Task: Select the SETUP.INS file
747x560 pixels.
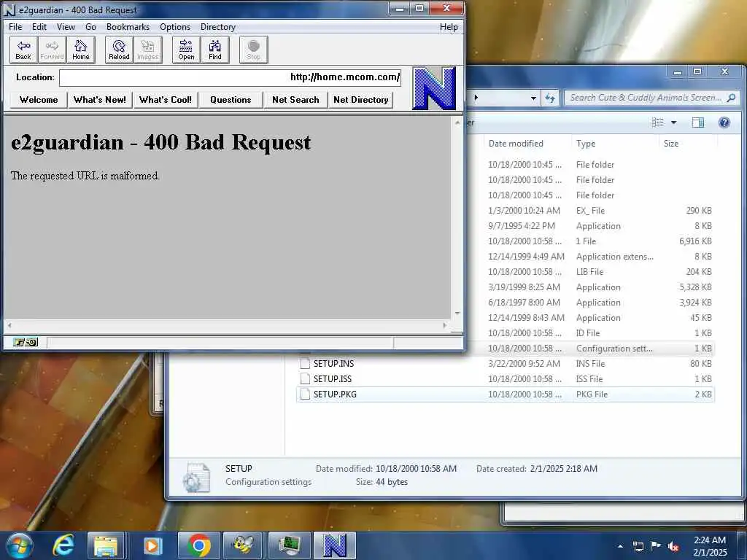Action: point(506,364)
